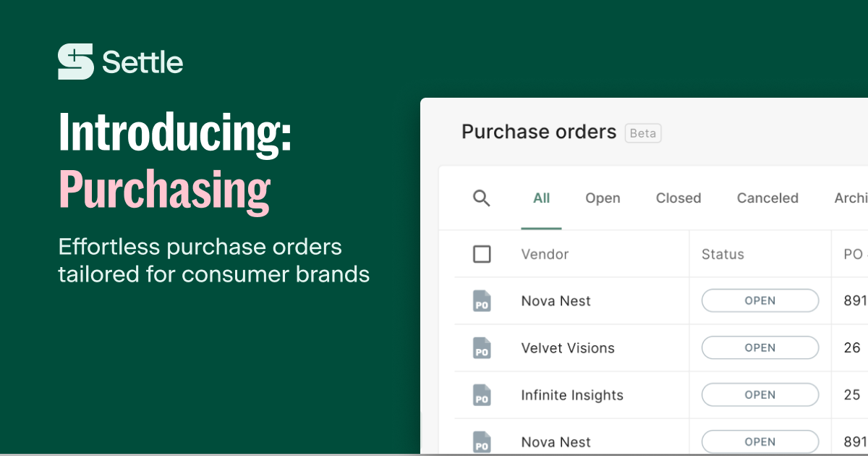
Task: Click the Purchase orders page heading
Action: (539, 132)
